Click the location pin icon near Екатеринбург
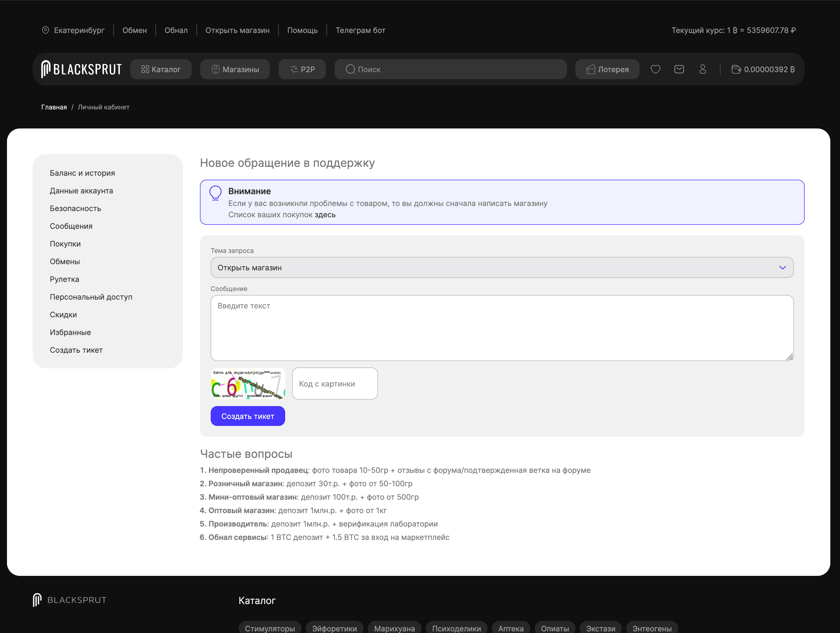This screenshot has height=633, width=840. tap(46, 30)
